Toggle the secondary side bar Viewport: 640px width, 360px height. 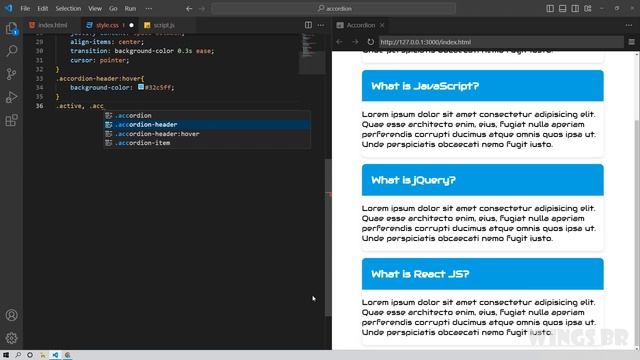coord(575,8)
